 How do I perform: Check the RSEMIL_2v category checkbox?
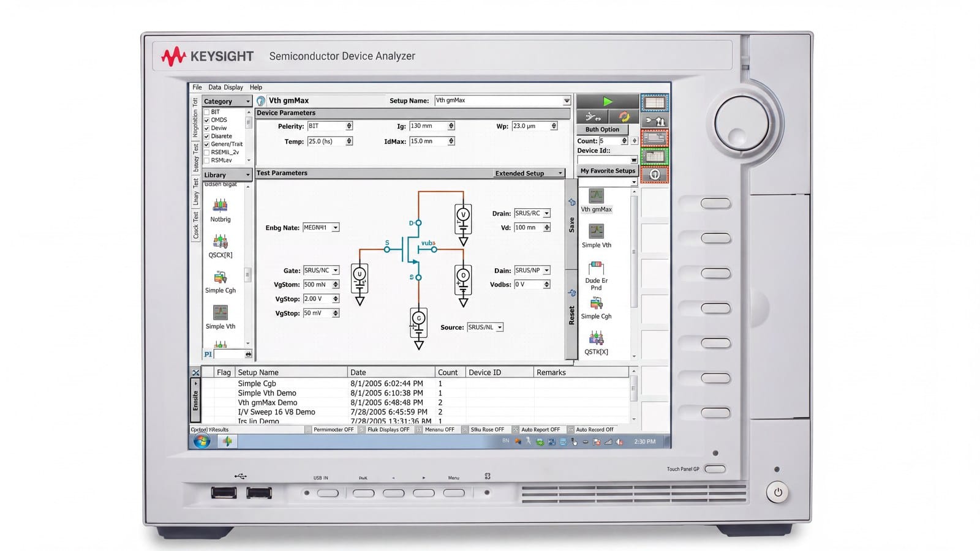click(x=206, y=152)
